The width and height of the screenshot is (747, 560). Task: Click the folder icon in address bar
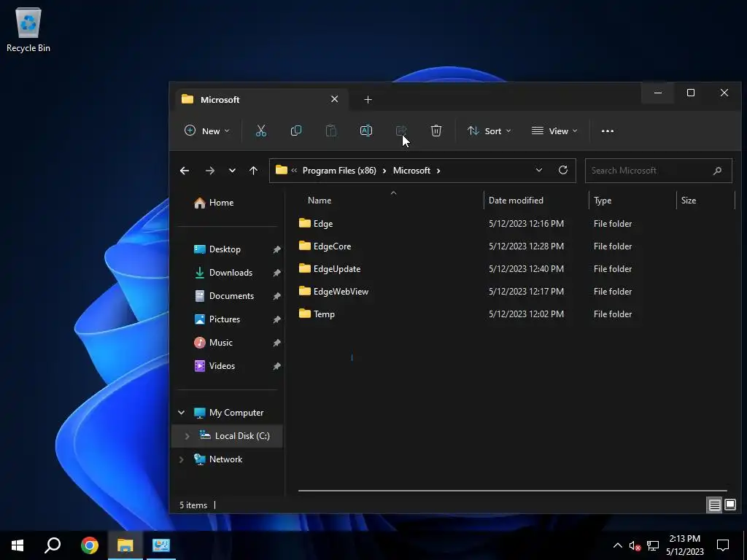pos(282,170)
